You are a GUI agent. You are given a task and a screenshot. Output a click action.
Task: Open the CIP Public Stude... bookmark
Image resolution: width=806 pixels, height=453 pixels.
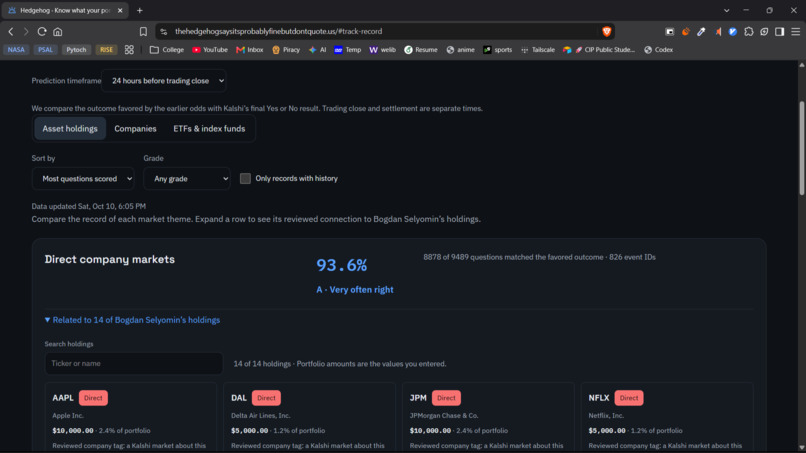coord(599,50)
